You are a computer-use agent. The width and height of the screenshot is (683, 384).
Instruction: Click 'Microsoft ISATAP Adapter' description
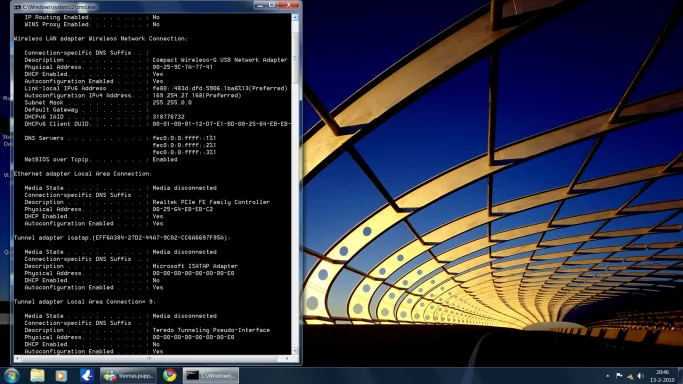coord(195,266)
